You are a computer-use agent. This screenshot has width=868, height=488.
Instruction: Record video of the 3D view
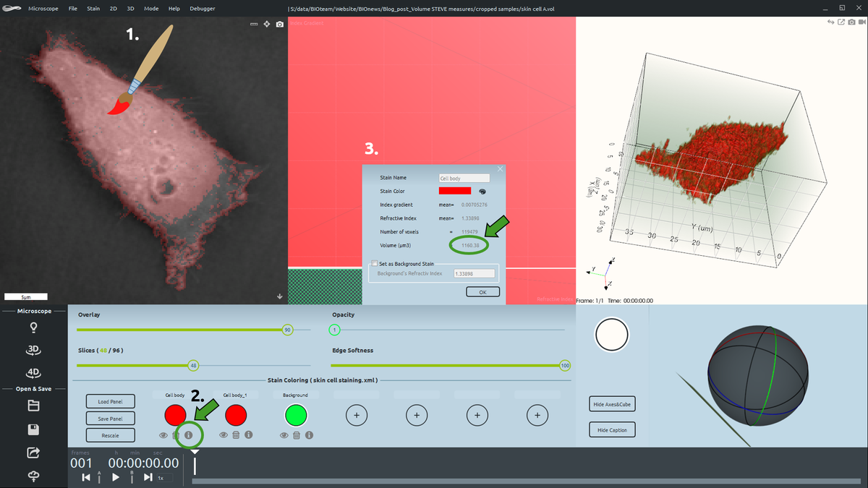[862, 22]
